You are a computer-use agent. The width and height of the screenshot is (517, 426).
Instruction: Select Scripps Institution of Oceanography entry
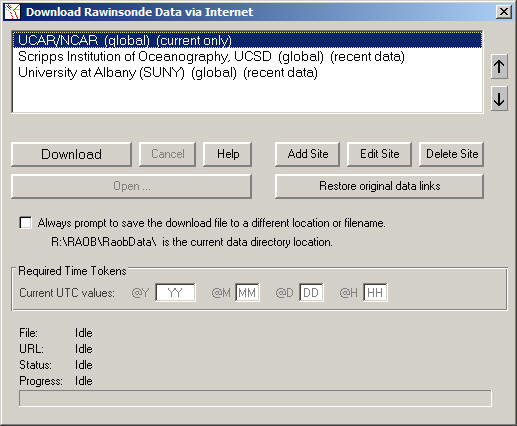[247, 56]
